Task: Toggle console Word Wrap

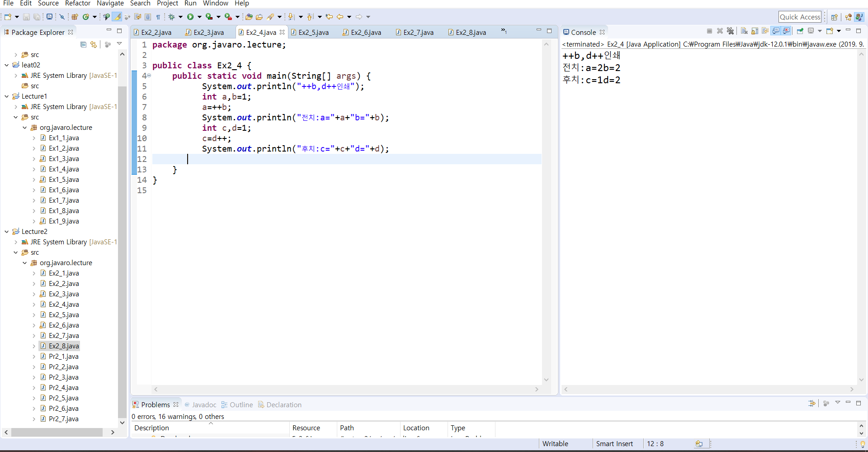Action: 765,31
